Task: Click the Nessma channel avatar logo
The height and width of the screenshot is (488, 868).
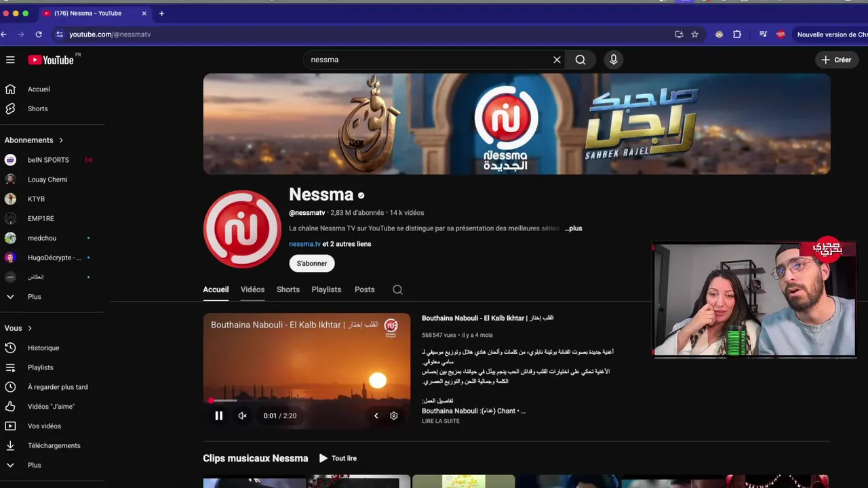Action: click(x=242, y=229)
